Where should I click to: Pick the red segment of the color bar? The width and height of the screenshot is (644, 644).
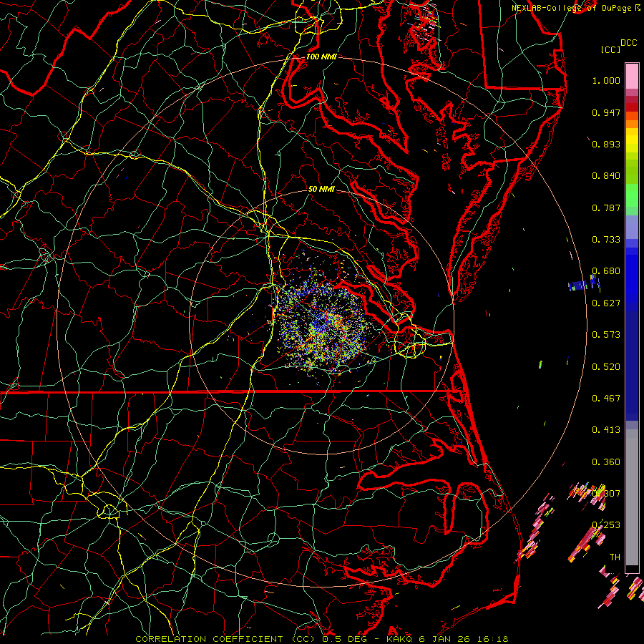(632, 107)
